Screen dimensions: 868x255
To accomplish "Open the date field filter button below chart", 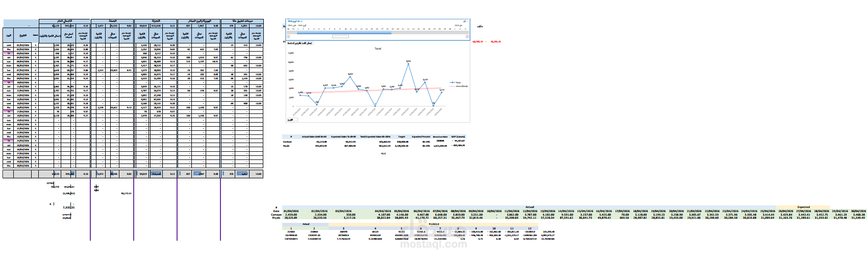I will 293,120.
